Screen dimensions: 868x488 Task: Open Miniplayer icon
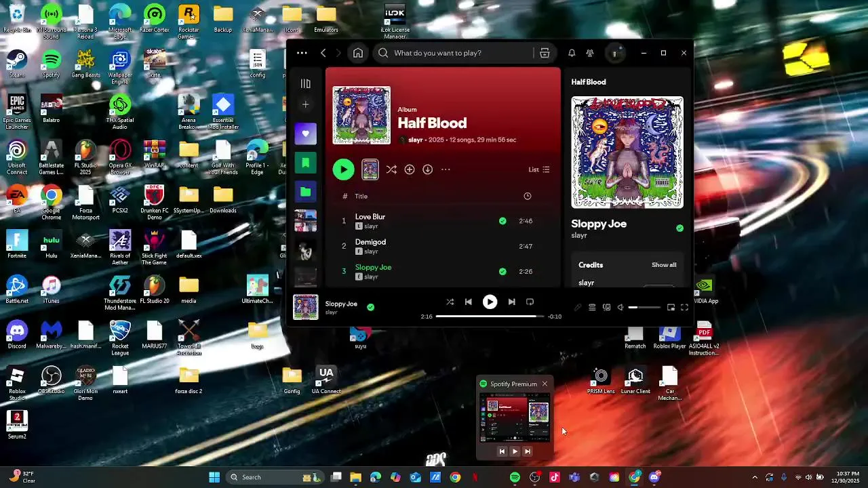[671, 308]
